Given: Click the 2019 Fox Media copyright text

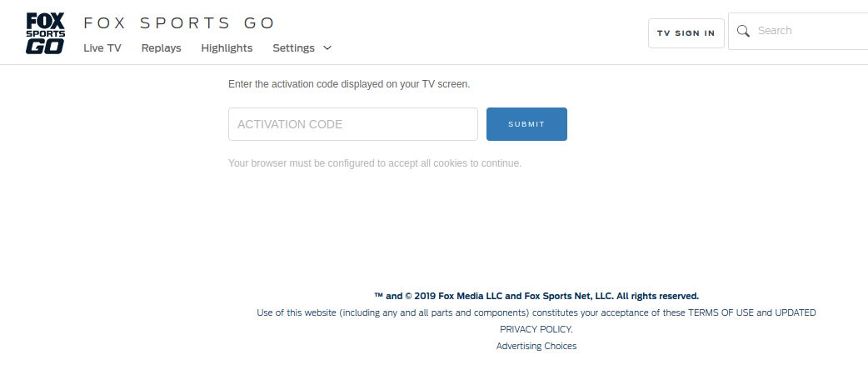Looking at the screenshot, I should coord(536,296).
